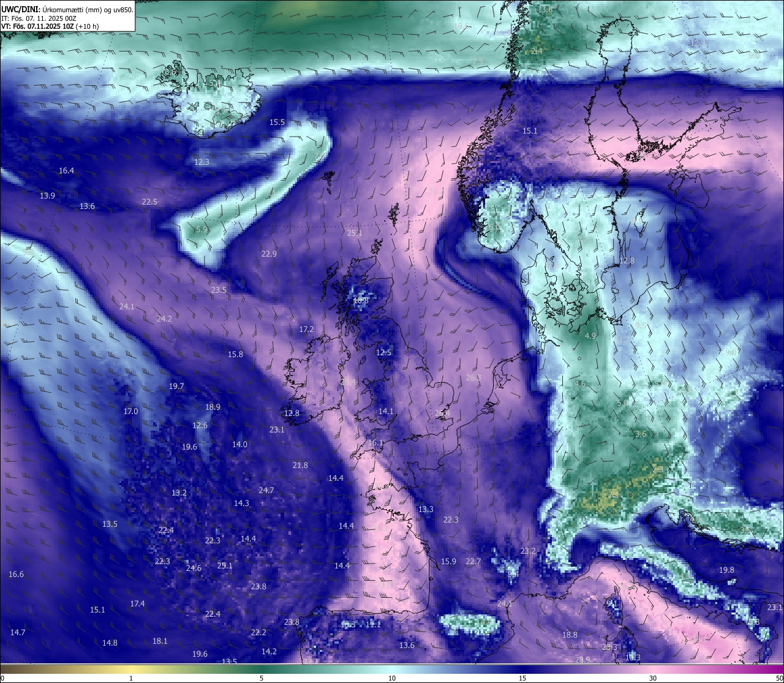Click the 13.9 map value
The image size is (784, 683).
coord(47,196)
